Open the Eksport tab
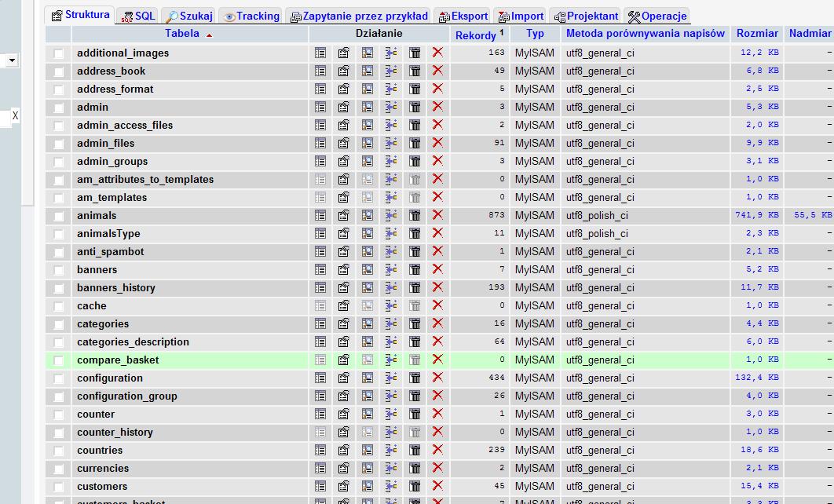Image resolution: width=834 pixels, height=504 pixels. point(463,16)
